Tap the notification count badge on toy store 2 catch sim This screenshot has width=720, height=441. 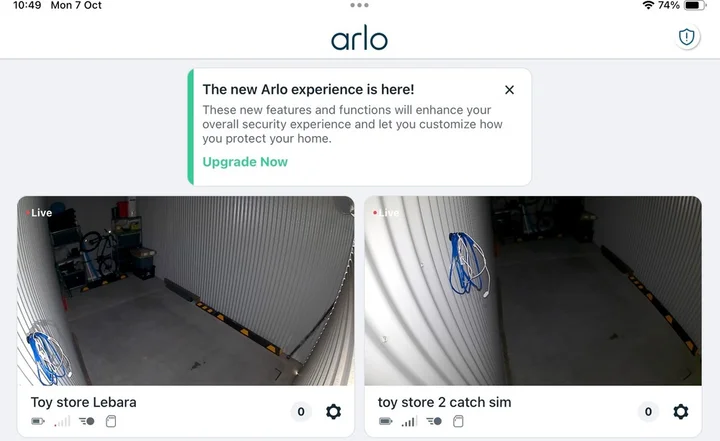[648, 412]
